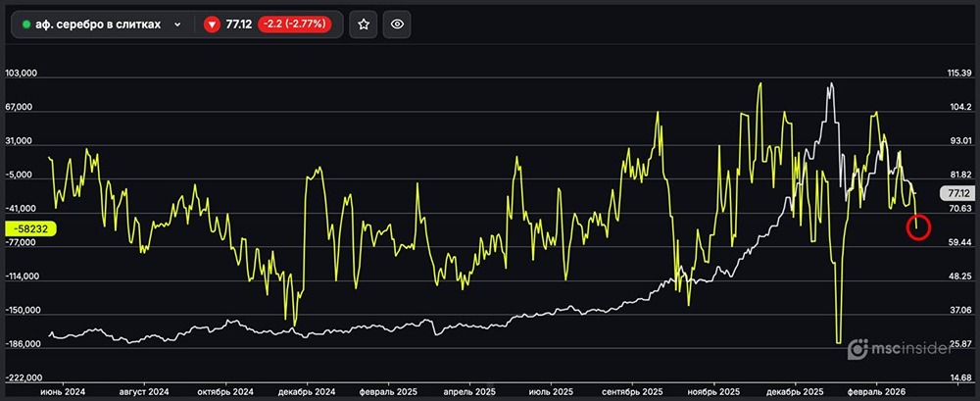The width and height of the screenshot is (980, 401).
Task: Click the октябрь 2024 date label
Action: pyautogui.click(x=224, y=392)
